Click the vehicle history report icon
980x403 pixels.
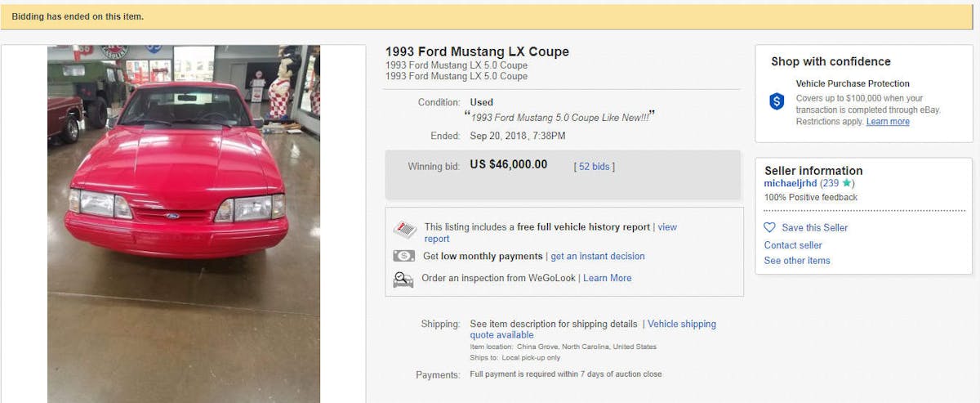404,229
